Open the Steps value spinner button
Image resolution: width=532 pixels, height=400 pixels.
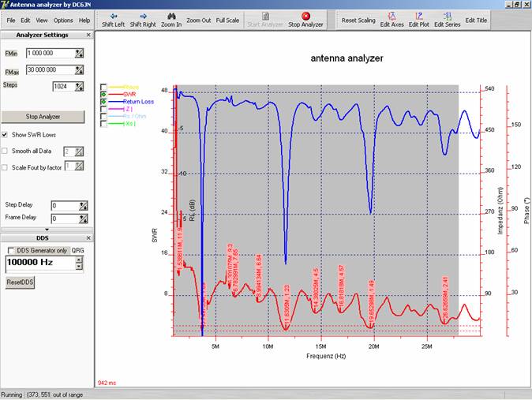tap(79, 86)
